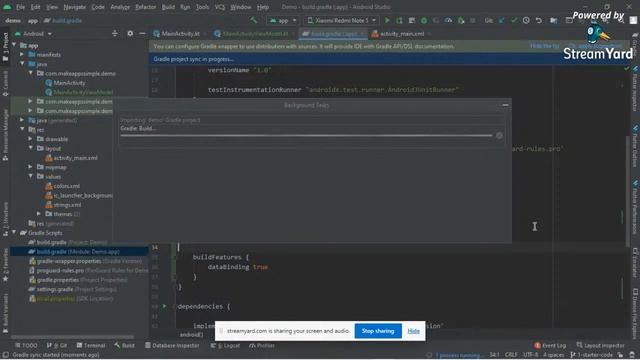The height and width of the screenshot is (360, 640).
Task: Click the Project panel horizontal scrollbar
Action: [72, 337]
